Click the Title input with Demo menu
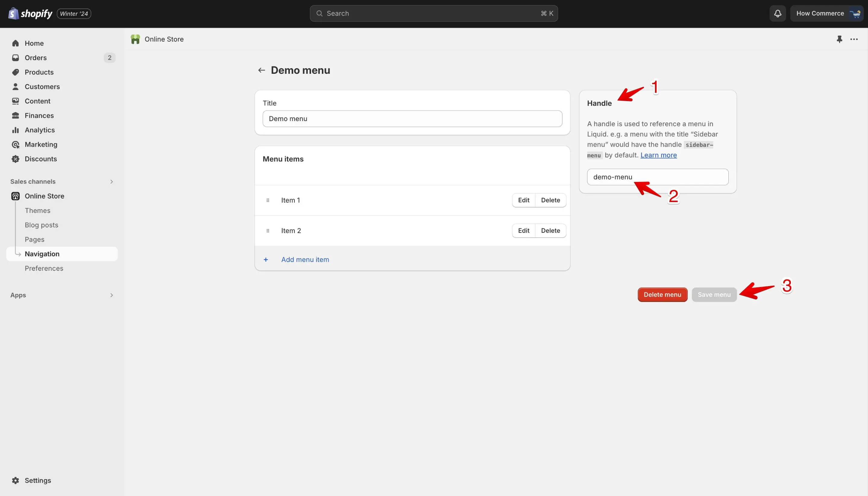The width and height of the screenshot is (868, 496). click(412, 119)
